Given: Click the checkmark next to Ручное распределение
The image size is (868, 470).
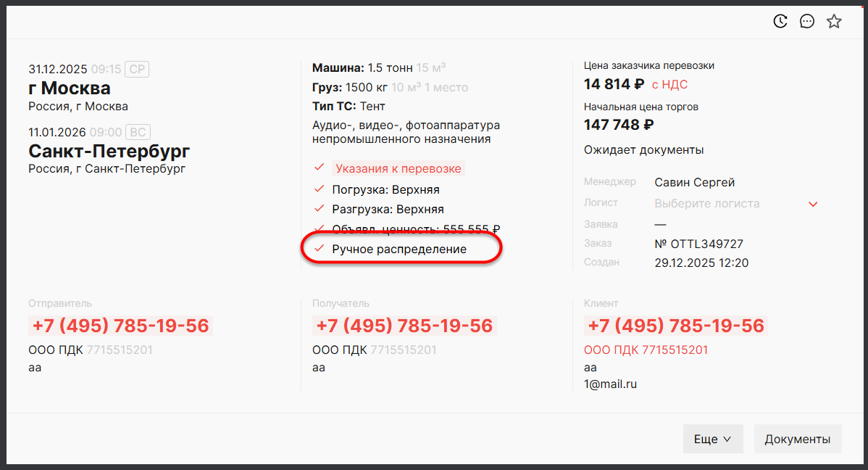Looking at the screenshot, I should pos(319,249).
